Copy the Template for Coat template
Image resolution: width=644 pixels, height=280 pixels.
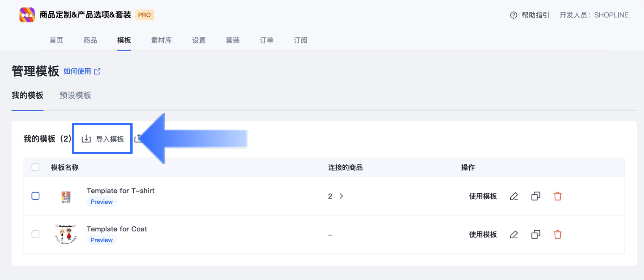tap(536, 234)
